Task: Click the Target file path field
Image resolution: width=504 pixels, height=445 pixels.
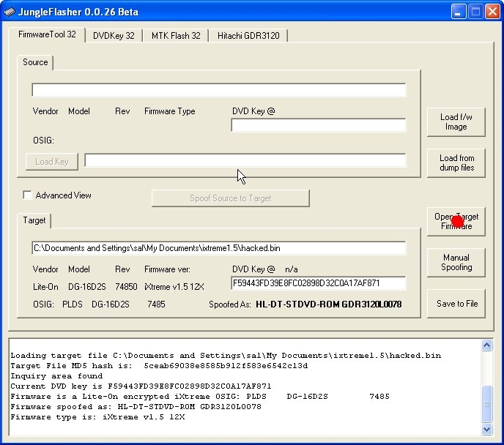Action: 218,248
